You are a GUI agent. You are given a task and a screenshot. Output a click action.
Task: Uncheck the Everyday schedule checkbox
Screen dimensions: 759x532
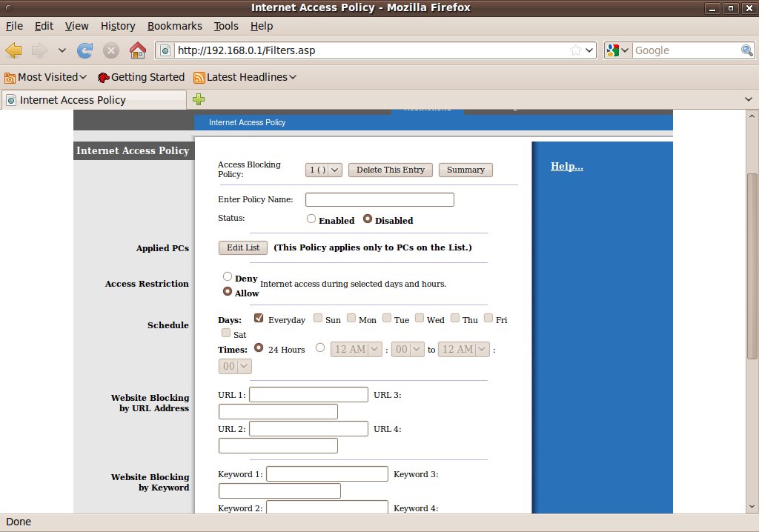pyautogui.click(x=259, y=319)
